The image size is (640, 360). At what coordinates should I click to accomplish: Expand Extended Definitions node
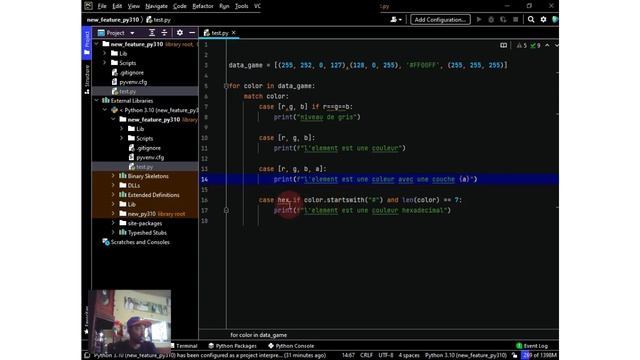(113, 195)
